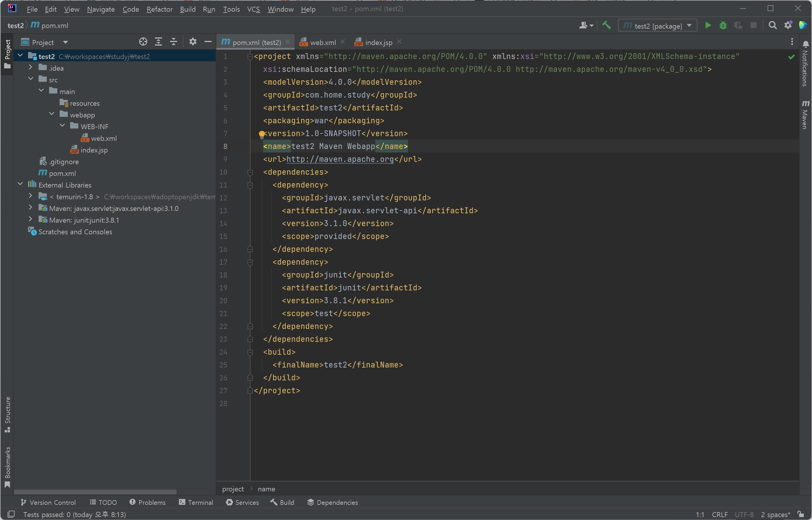Viewport: 812px width, 520px height.
Task: Expand the .idea folder
Action: [30, 67]
